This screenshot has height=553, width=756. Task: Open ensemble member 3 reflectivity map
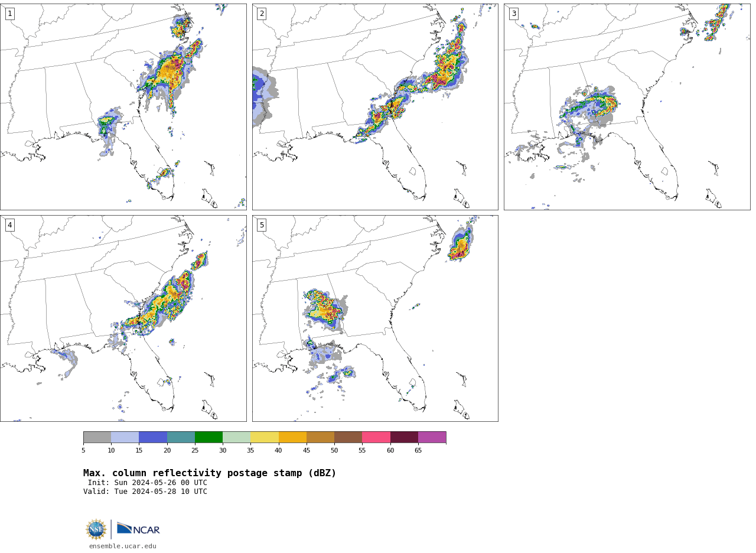tap(627, 106)
